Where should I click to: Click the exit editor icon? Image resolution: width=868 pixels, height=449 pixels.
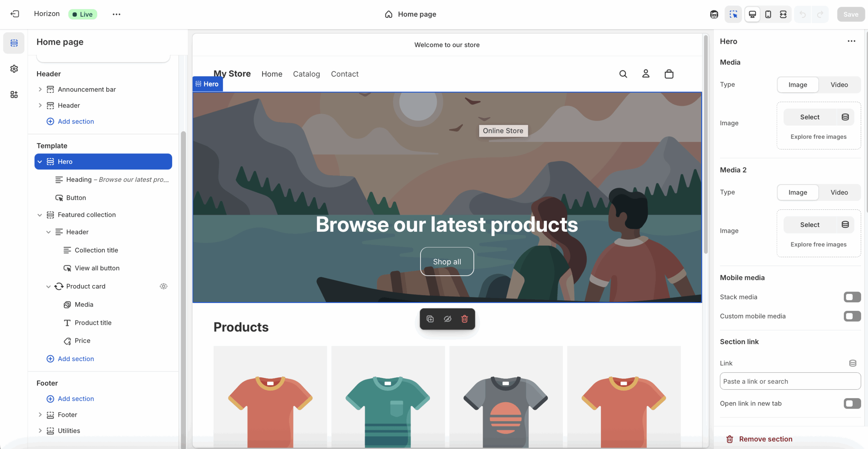tap(15, 14)
